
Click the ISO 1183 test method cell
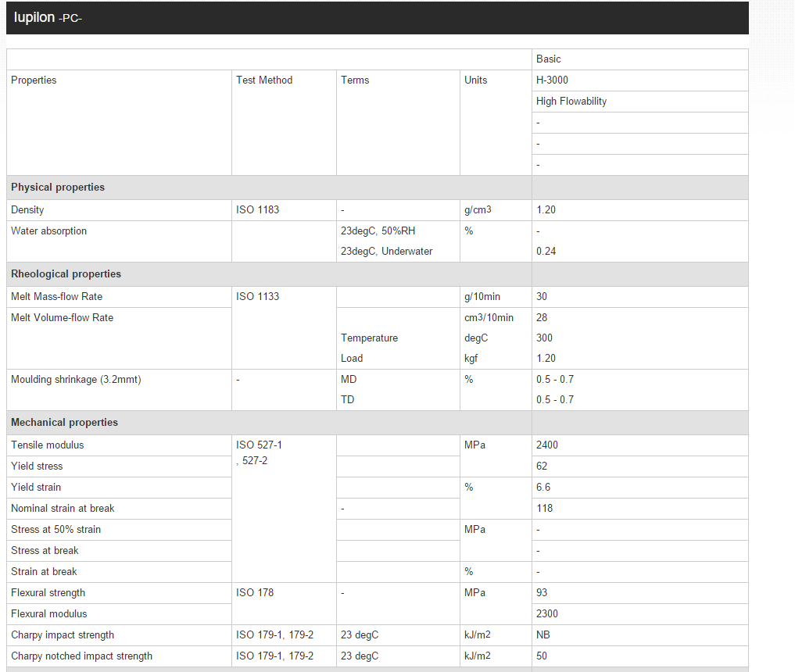point(257,210)
